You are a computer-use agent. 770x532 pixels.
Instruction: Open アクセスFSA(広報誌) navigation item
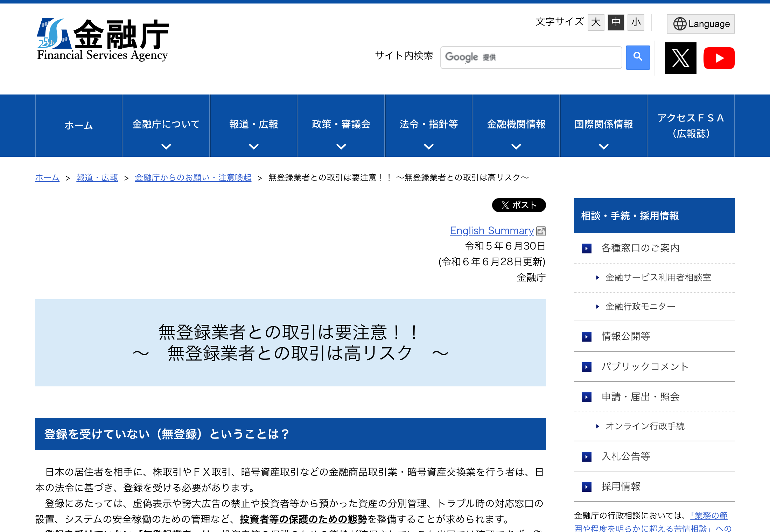click(691, 126)
